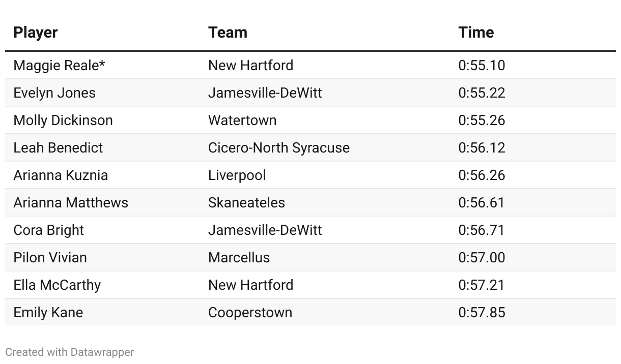Click on Ella McCarthy's name

pos(57,285)
